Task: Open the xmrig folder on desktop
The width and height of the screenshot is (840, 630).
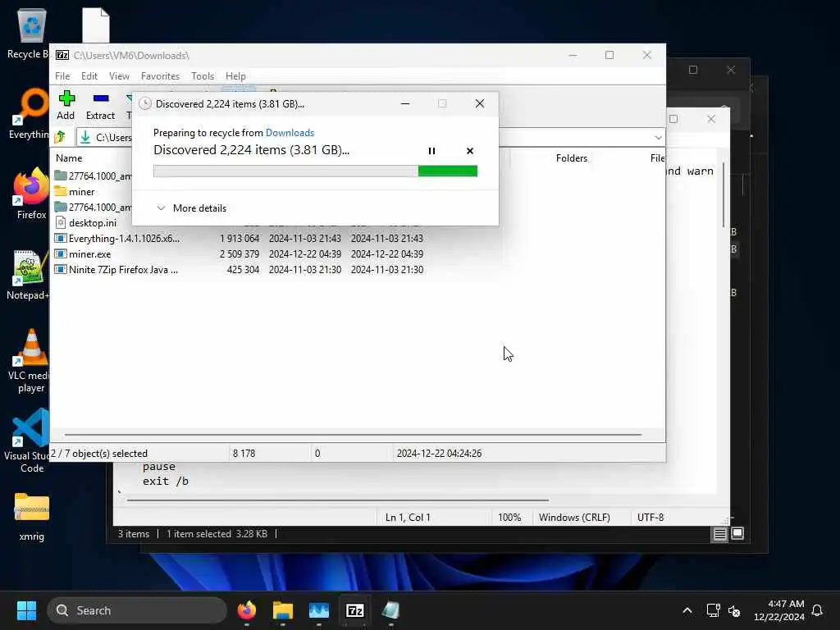Action: 32,517
